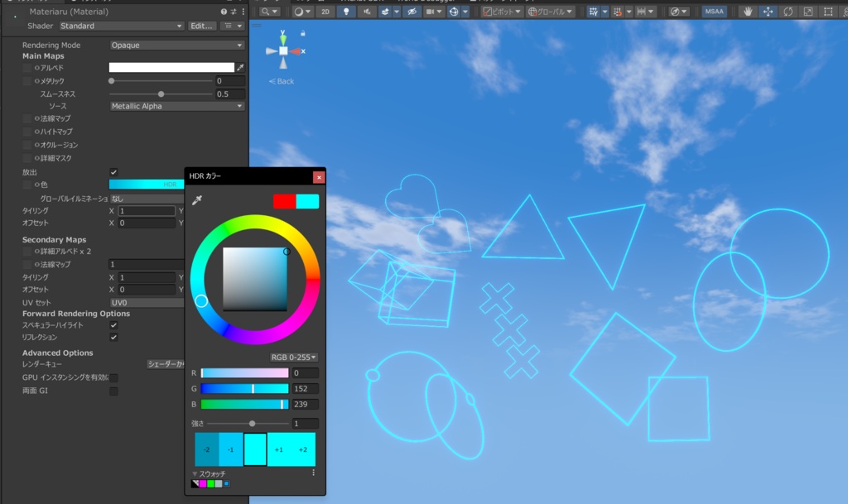Uncheck the 放出 emission checkbox

pos(113,172)
